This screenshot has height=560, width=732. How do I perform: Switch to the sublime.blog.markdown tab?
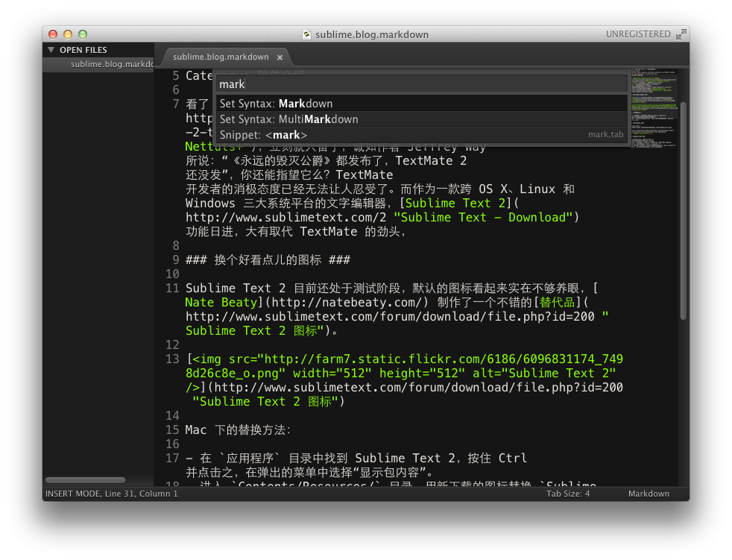pyautogui.click(x=221, y=57)
